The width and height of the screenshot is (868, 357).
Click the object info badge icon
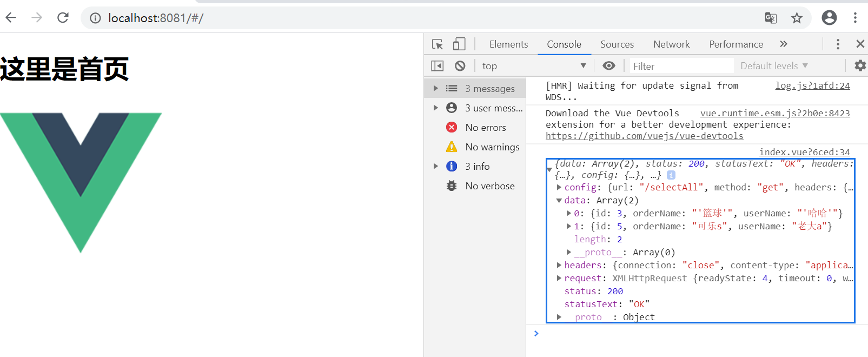(x=671, y=175)
